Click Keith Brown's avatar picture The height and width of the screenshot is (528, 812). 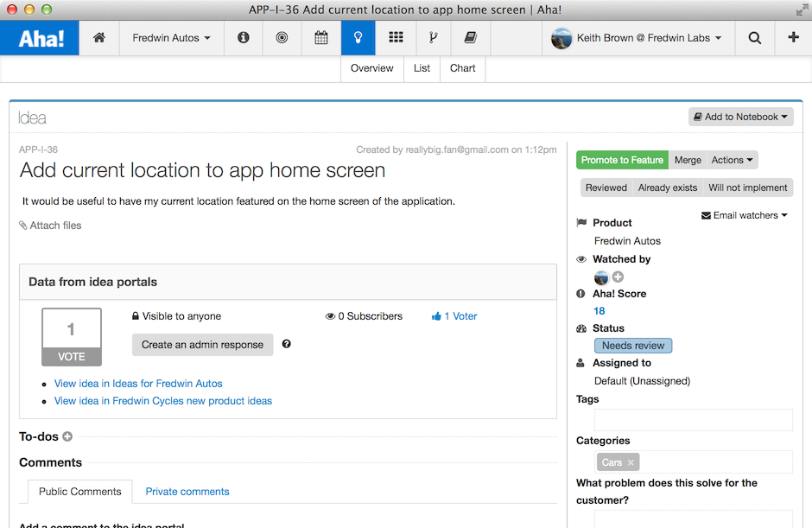(x=561, y=38)
